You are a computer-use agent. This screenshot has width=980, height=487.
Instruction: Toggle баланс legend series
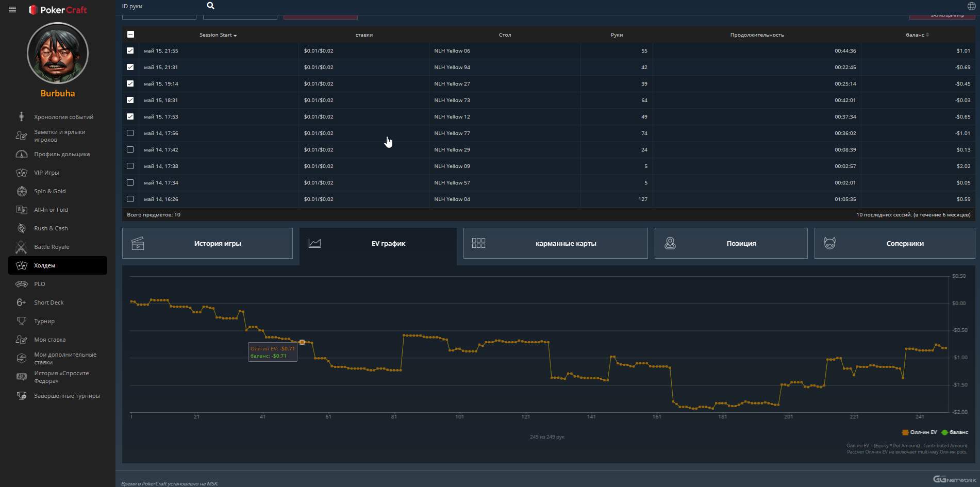(x=955, y=432)
